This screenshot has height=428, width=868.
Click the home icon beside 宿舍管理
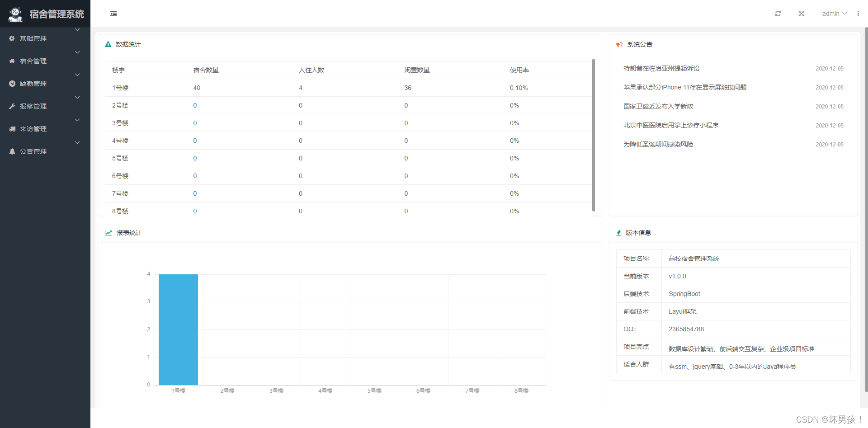click(x=12, y=61)
